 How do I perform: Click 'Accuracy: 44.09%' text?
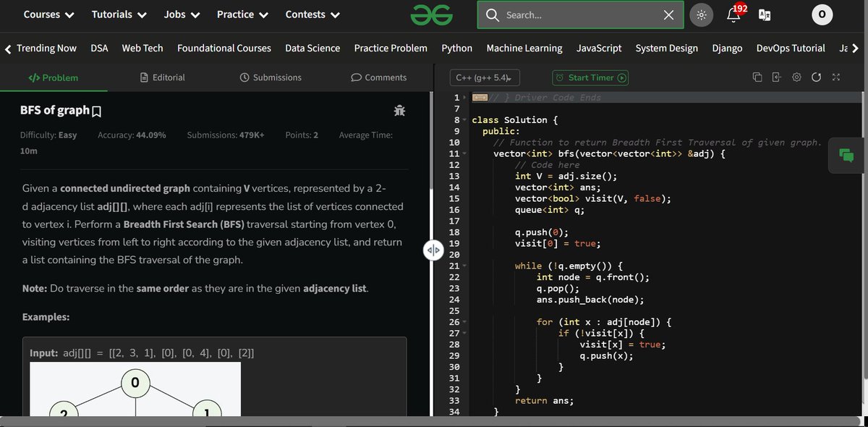pyautogui.click(x=132, y=135)
